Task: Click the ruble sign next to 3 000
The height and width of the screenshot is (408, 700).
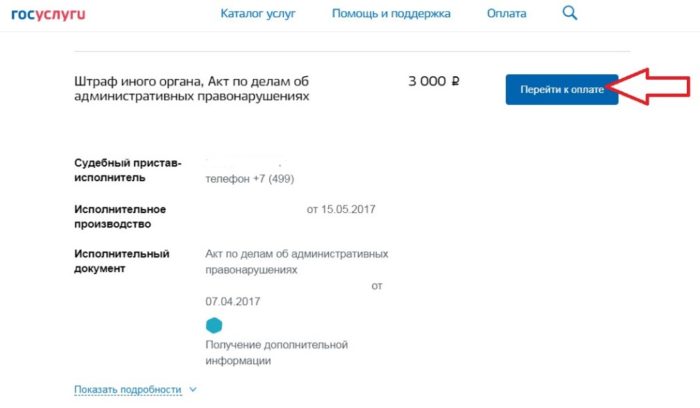Action: coord(455,81)
